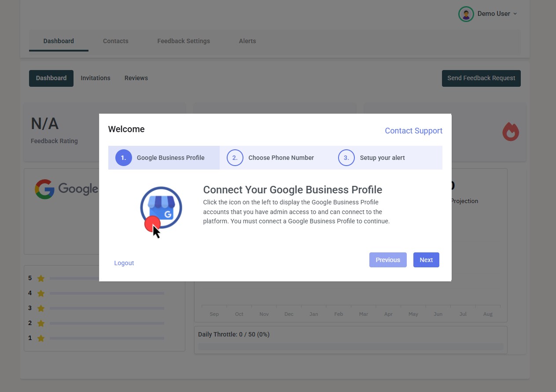Click the Demo User avatar icon
The width and height of the screenshot is (556, 392).
click(x=466, y=14)
